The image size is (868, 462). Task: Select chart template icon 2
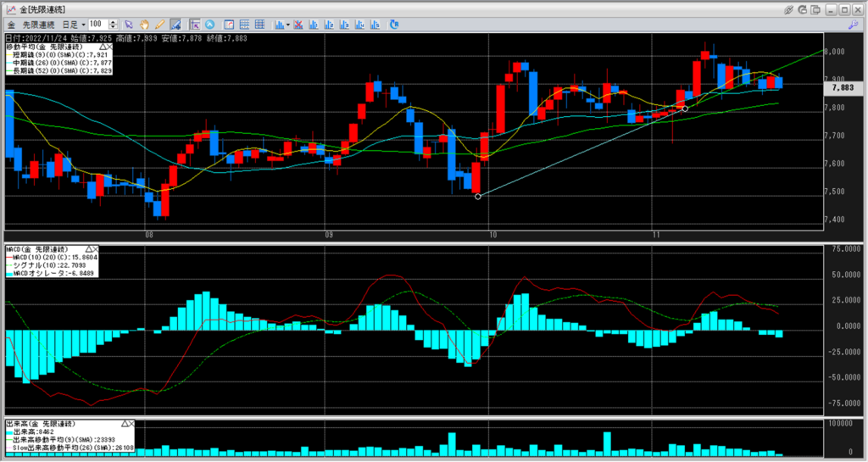coord(330,25)
